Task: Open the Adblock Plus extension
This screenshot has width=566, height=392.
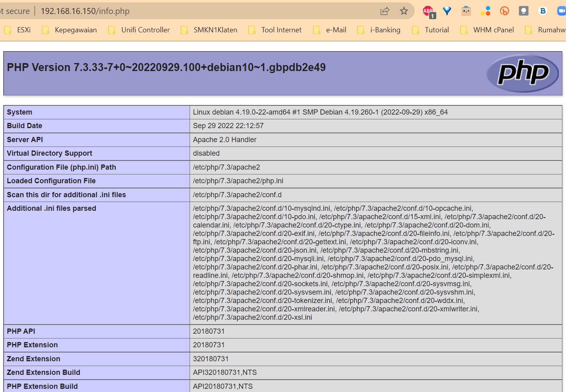Action: pyautogui.click(x=428, y=11)
